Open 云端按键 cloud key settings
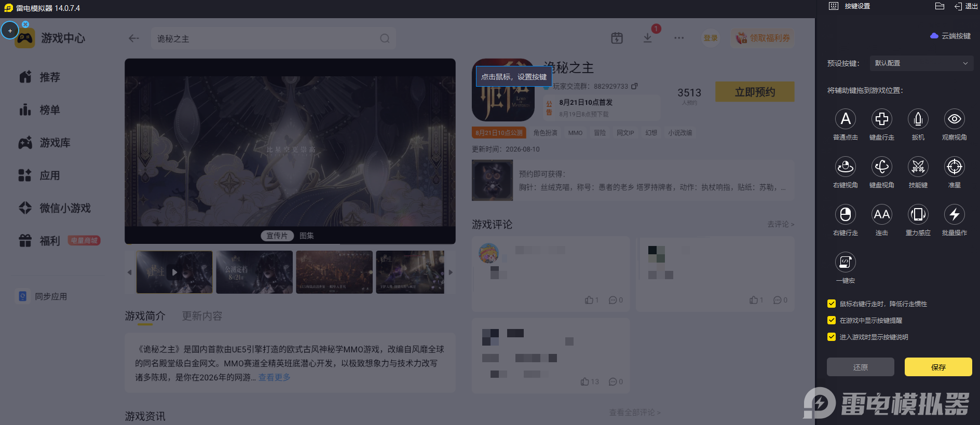This screenshot has width=980, height=425. click(x=950, y=36)
